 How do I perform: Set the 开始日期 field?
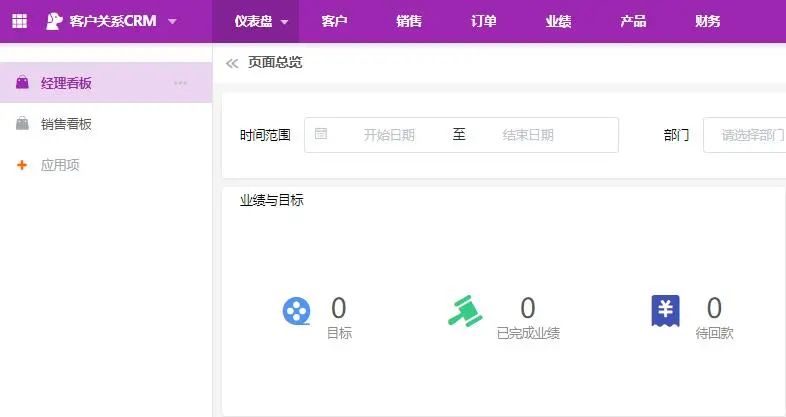(389, 135)
